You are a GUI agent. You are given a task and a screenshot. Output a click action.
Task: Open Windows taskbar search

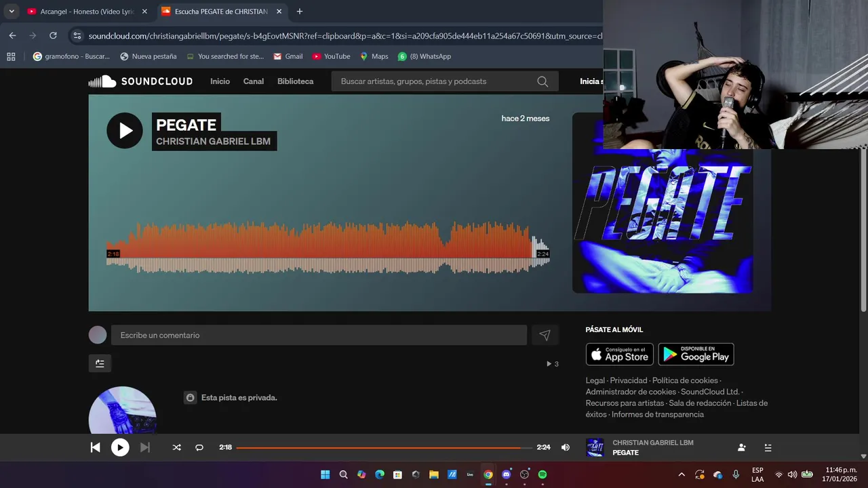coord(343,474)
